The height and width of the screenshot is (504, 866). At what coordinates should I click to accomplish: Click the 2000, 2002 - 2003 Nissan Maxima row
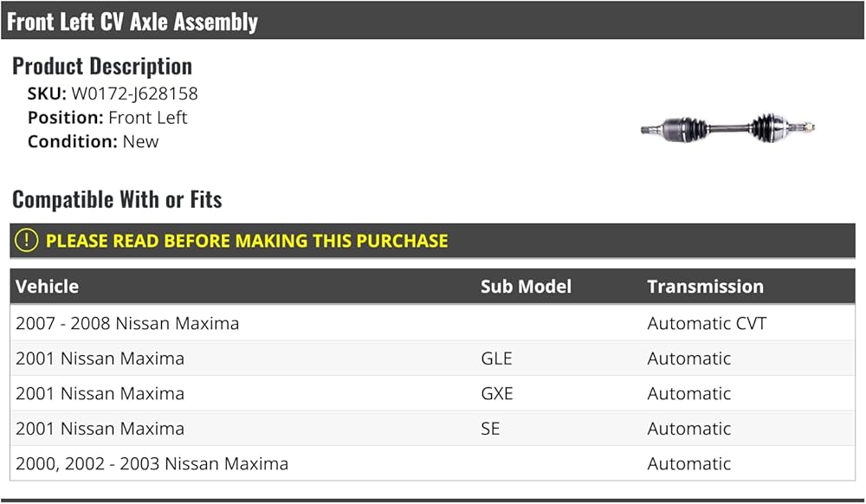(x=432, y=463)
